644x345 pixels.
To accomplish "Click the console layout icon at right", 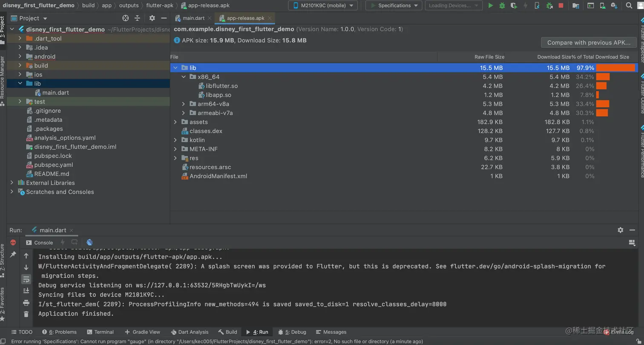I will 632,242.
